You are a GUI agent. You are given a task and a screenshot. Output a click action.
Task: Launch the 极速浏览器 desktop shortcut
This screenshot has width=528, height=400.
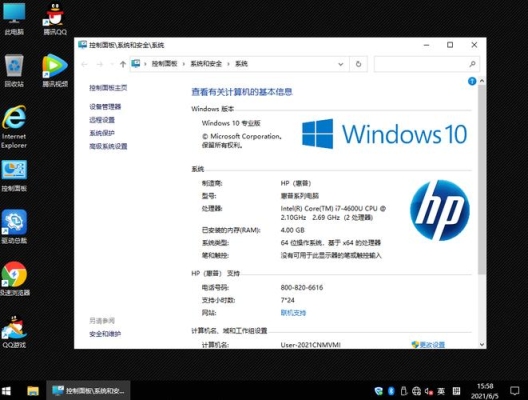coord(14,279)
